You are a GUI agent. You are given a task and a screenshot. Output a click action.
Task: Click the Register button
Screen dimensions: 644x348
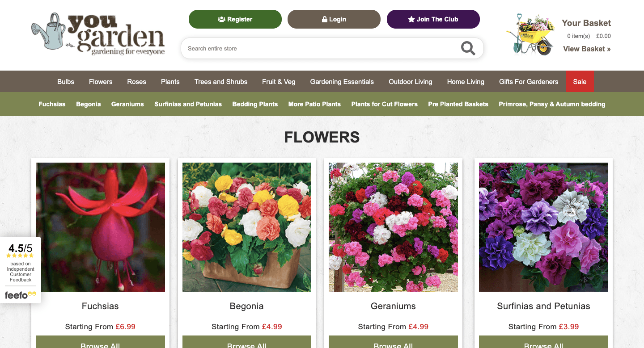(235, 19)
